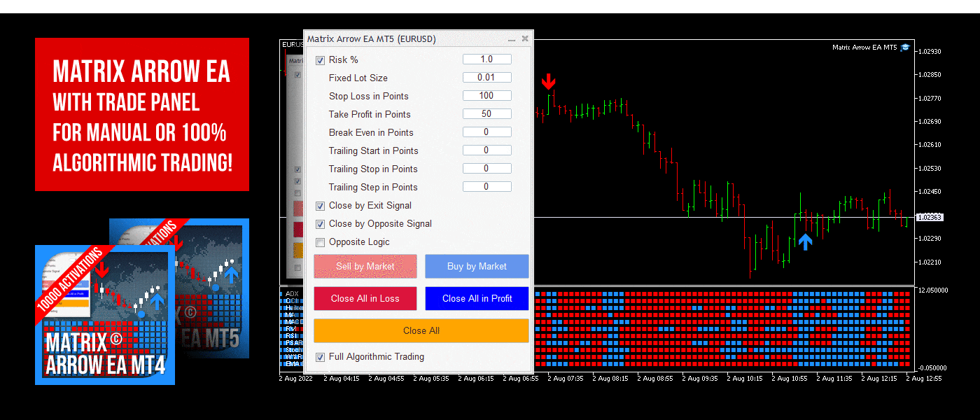Click the 2 Aug 04:55 time label

(x=386, y=379)
